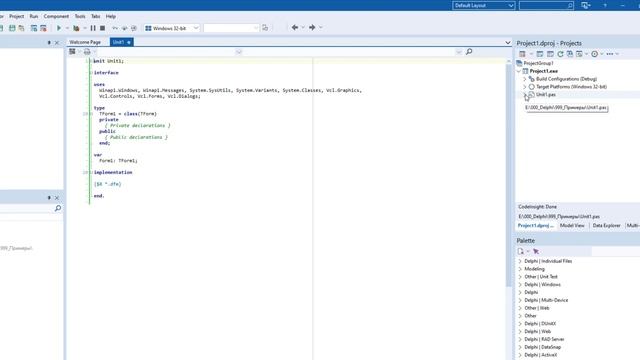Viewport: 640px width, 360px height.
Task: Expand the Delphi | Individual Files palette category
Action: coord(520,261)
